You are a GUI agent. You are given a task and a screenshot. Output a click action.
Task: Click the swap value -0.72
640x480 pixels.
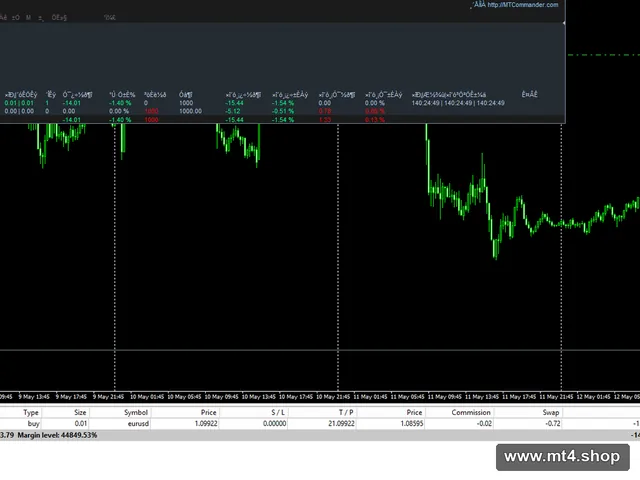(553, 423)
